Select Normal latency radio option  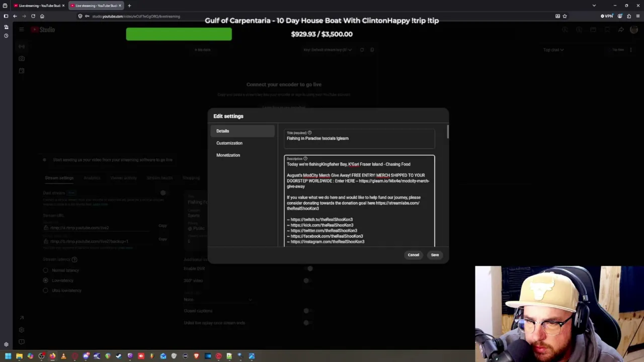46,270
